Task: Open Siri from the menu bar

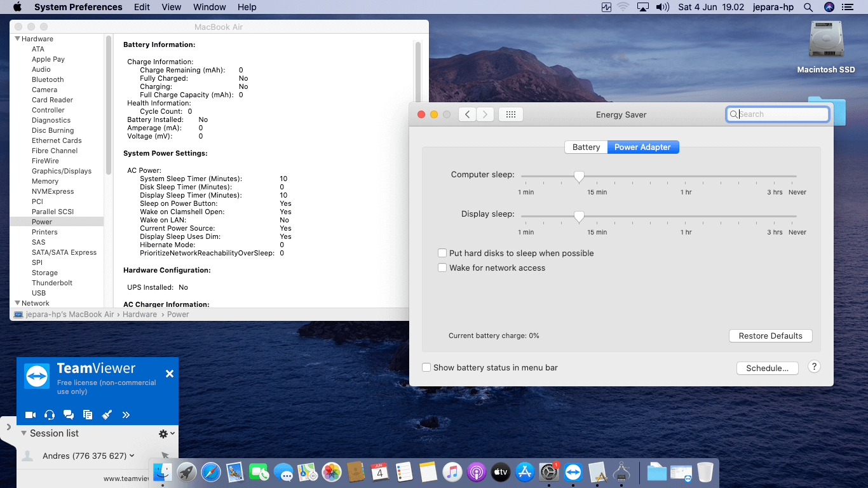Action: 829,7
